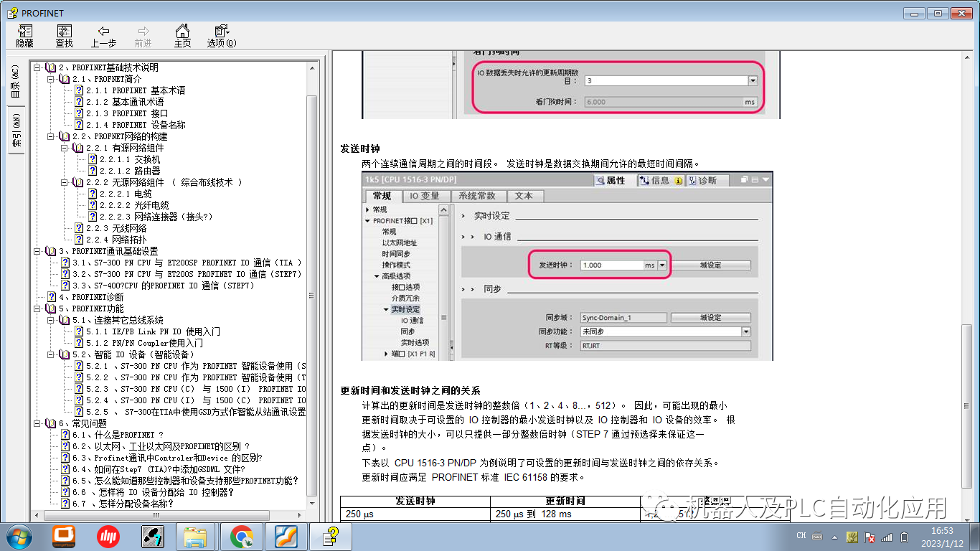
Task: Click the network icon in the system tray
Action: [887, 536]
